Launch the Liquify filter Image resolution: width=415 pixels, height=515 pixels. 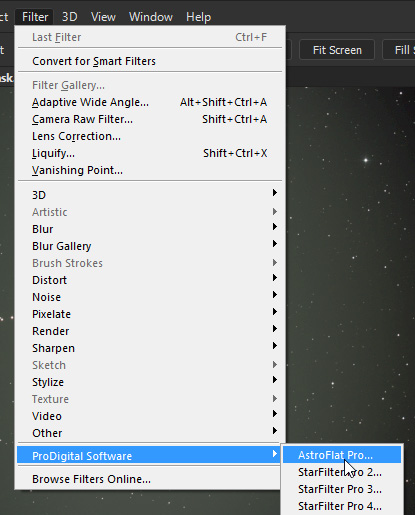click(150, 153)
